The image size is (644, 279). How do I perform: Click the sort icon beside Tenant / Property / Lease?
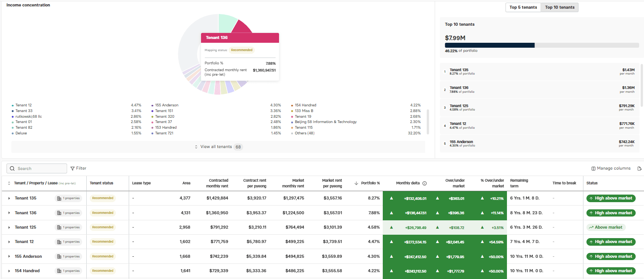[9, 183]
